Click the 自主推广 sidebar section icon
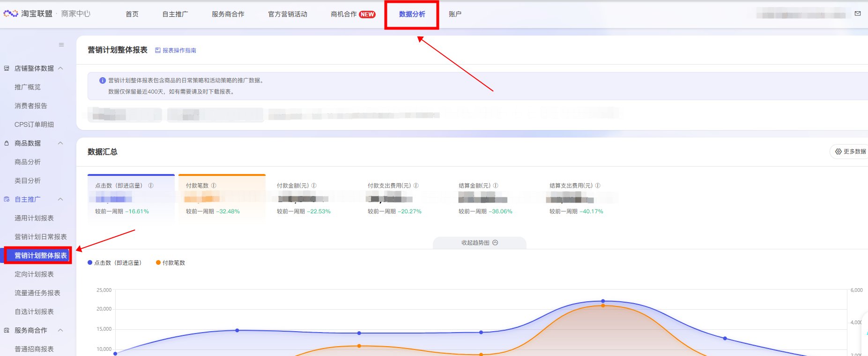Viewport: 868px width, 356px height. click(x=7, y=199)
